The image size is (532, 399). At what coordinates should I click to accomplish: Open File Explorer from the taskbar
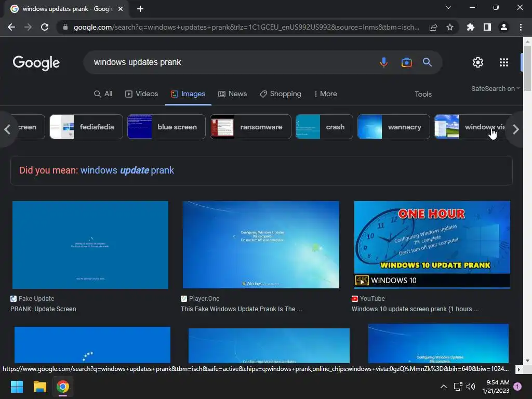click(39, 387)
